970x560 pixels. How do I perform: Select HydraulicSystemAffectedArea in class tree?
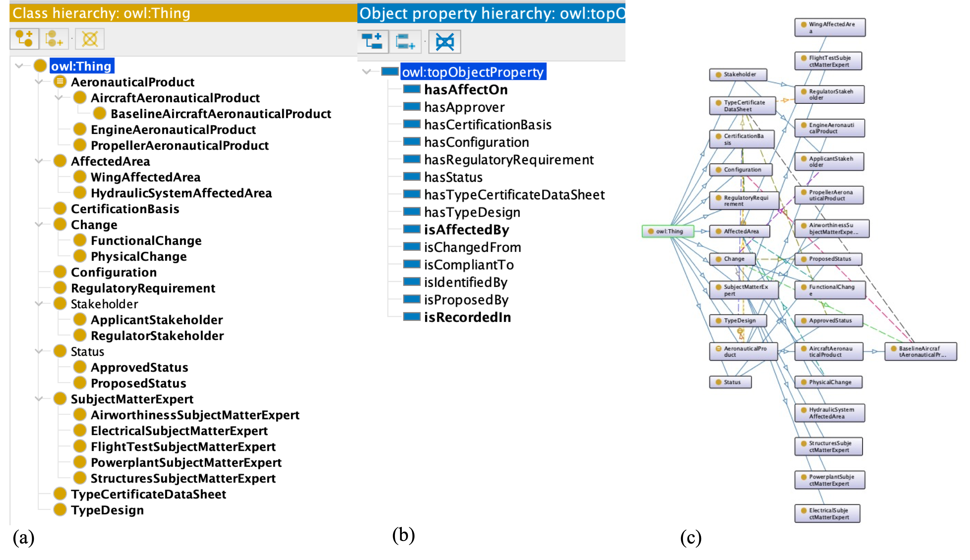point(181,193)
